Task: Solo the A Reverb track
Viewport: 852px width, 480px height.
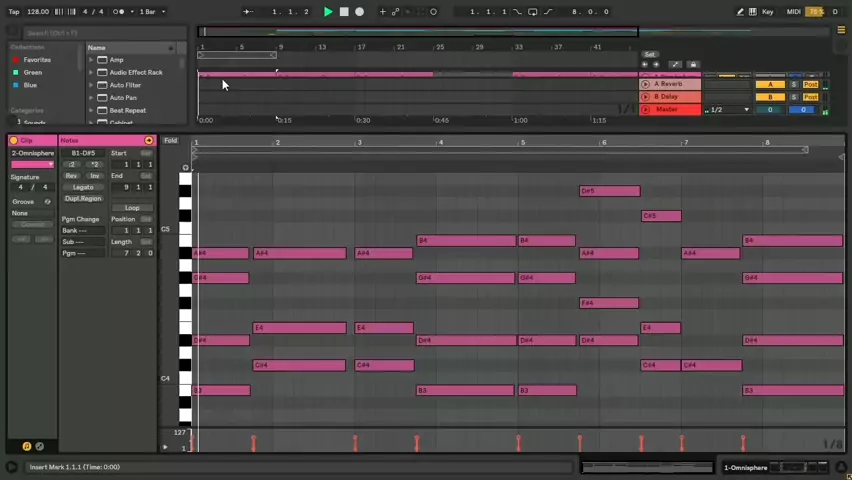Action: click(x=794, y=84)
